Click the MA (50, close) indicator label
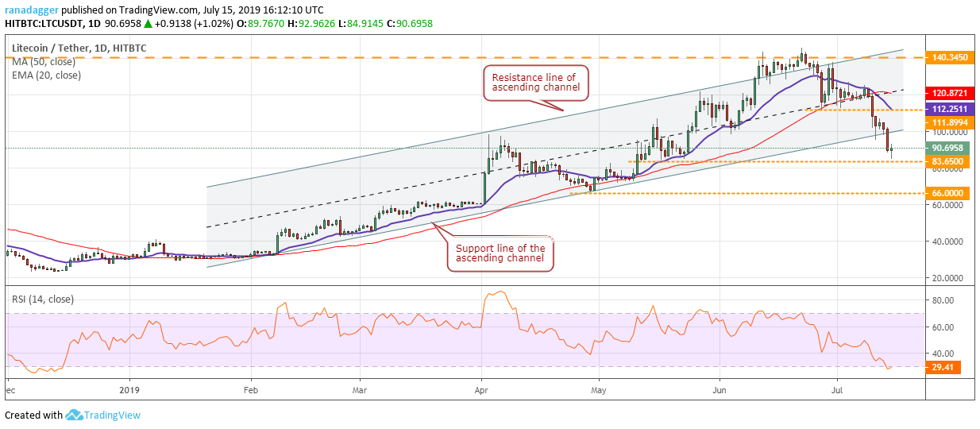Viewport: 980px width, 429px height. click(42, 62)
